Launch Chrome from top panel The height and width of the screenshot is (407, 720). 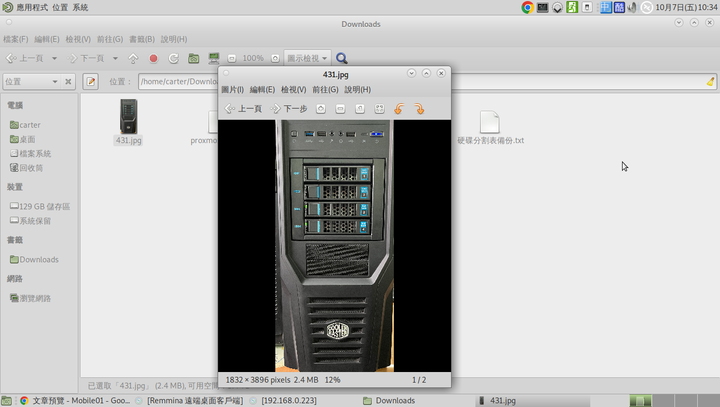(x=528, y=7)
